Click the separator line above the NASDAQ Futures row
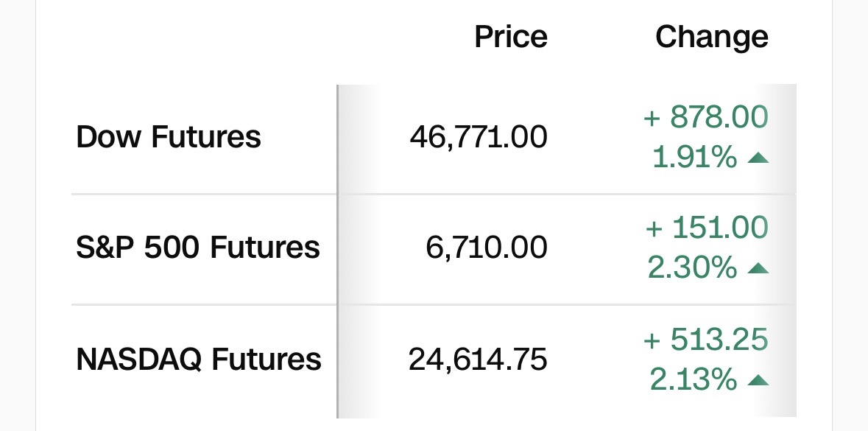868x431 pixels. (434, 304)
